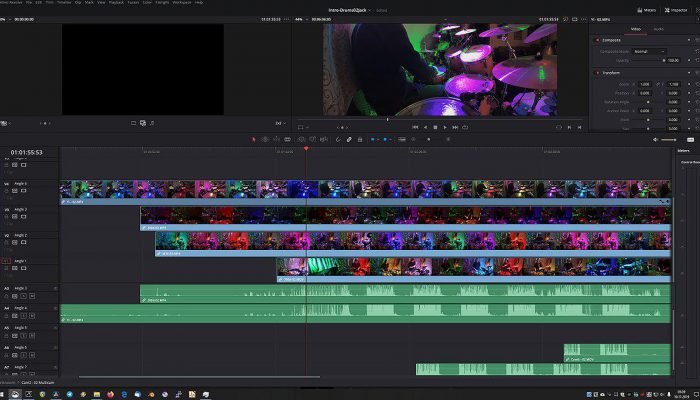The width and height of the screenshot is (700, 400).
Task: Open the Inspector panel button
Action: point(676,10)
